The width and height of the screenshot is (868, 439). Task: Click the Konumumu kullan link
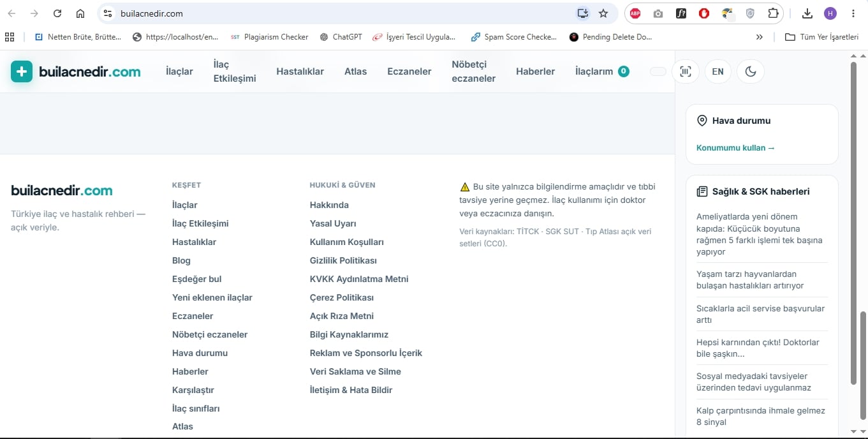(x=735, y=148)
